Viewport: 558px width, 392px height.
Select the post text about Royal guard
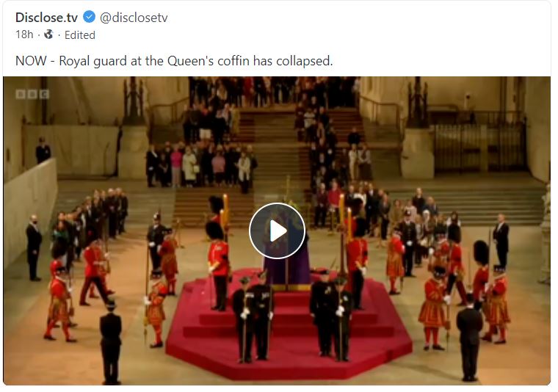[x=174, y=61]
